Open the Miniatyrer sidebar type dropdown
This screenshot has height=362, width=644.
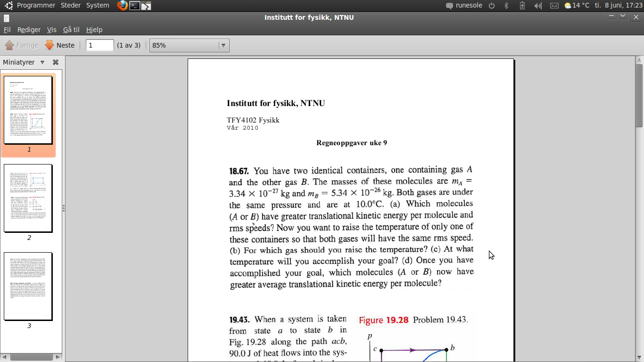point(42,62)
